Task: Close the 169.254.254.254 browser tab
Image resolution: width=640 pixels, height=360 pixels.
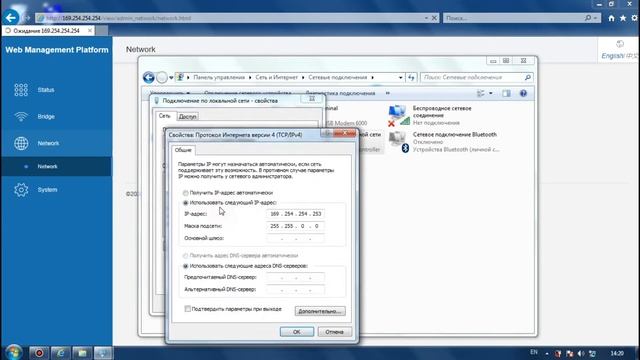Action: coord(90,31)
